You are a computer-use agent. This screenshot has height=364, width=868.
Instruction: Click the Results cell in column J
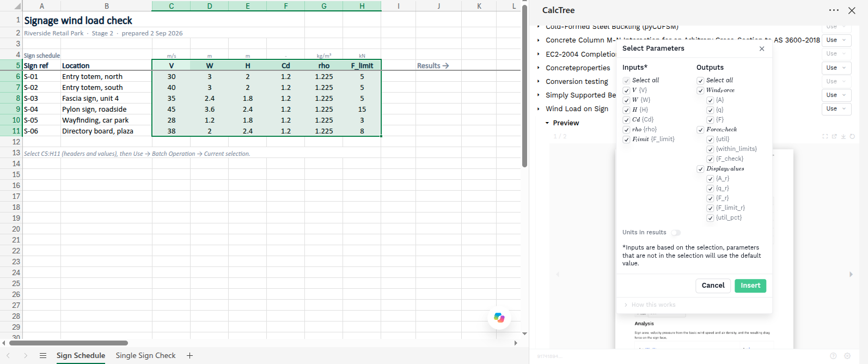pyautogui.click(x=438, y=65)
